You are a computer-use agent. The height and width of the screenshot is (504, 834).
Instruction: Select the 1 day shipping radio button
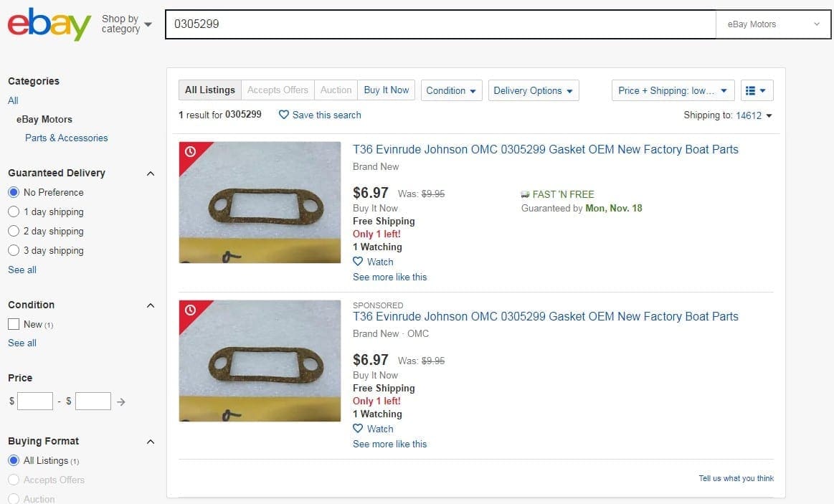point(14,211)
